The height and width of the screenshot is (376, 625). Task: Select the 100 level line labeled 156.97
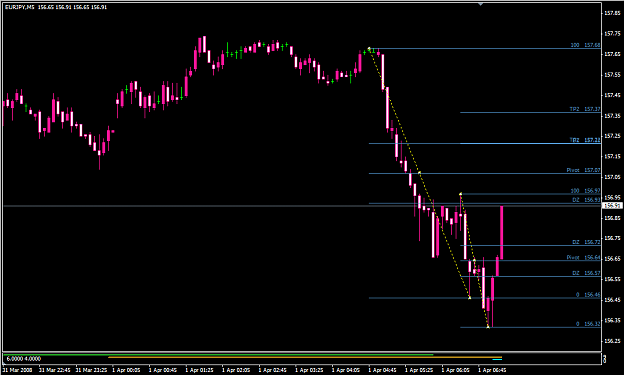coord(530,194)
